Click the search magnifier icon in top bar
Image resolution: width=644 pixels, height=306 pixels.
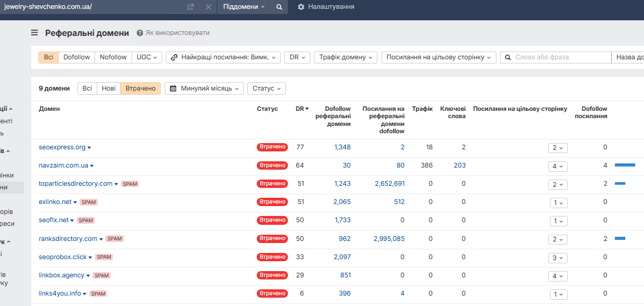pyautogui.click(x=279, y=7)
